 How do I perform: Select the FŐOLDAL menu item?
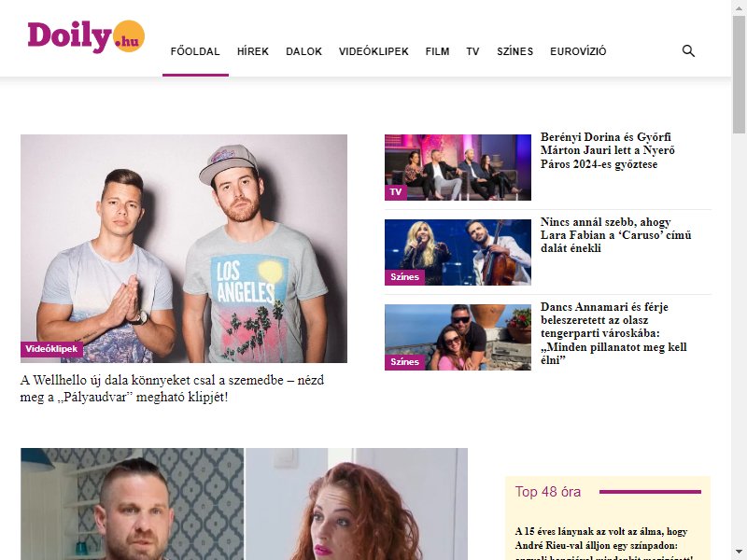tap(195, 51)
